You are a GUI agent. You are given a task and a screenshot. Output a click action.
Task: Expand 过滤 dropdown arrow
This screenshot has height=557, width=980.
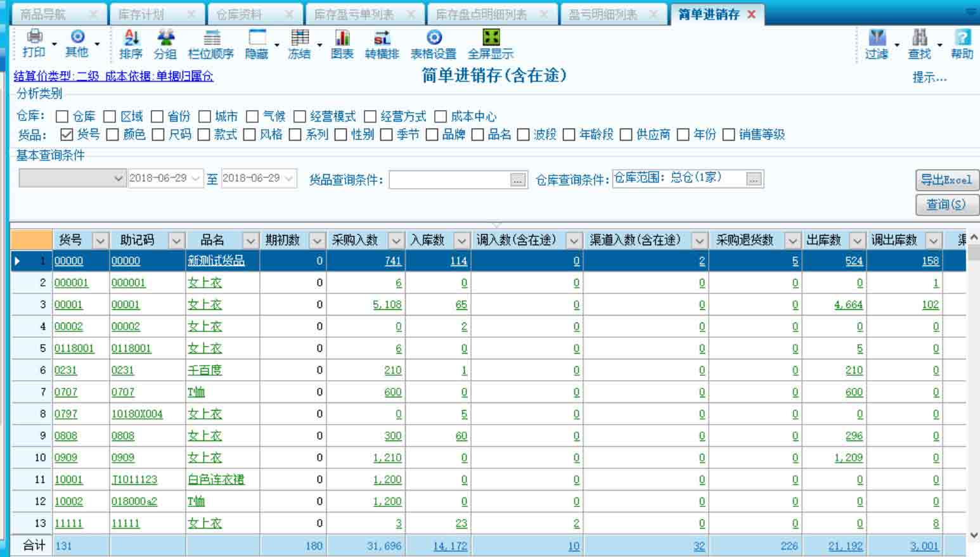tap(897, 45)
